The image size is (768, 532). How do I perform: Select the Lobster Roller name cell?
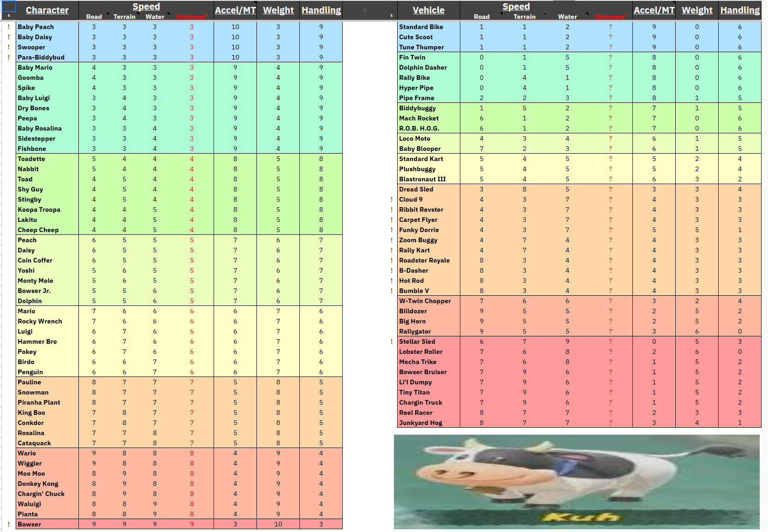coord(429,352)
